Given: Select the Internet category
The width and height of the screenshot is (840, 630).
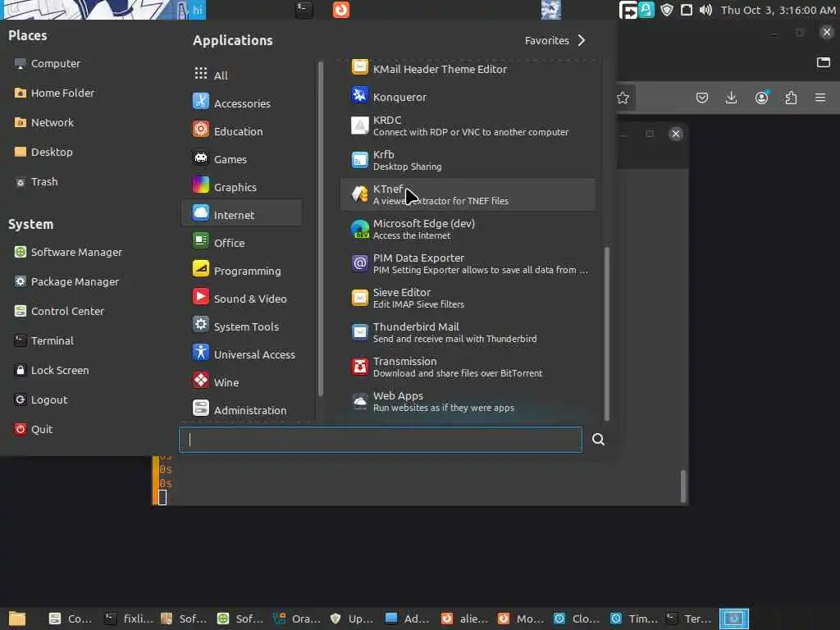Looking at the screenshot, I should coord(242,214).
